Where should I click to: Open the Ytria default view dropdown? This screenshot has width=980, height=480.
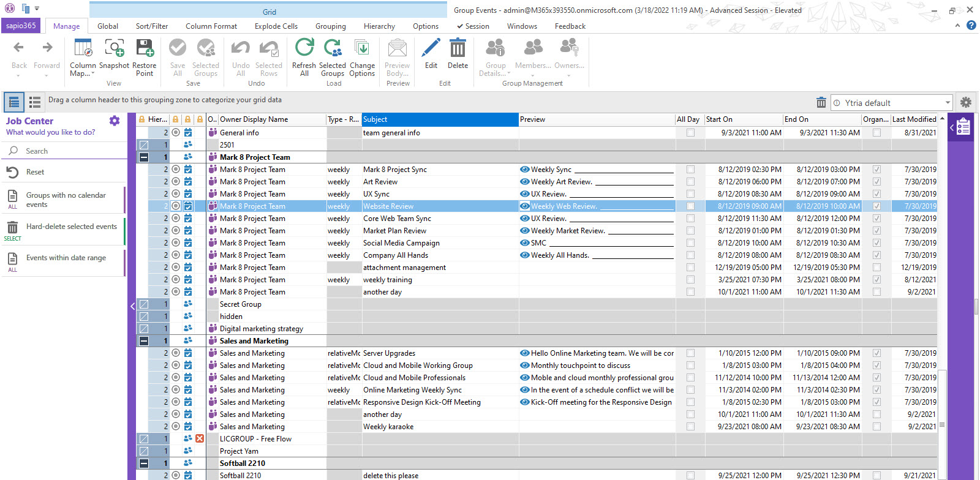point(948,103)
